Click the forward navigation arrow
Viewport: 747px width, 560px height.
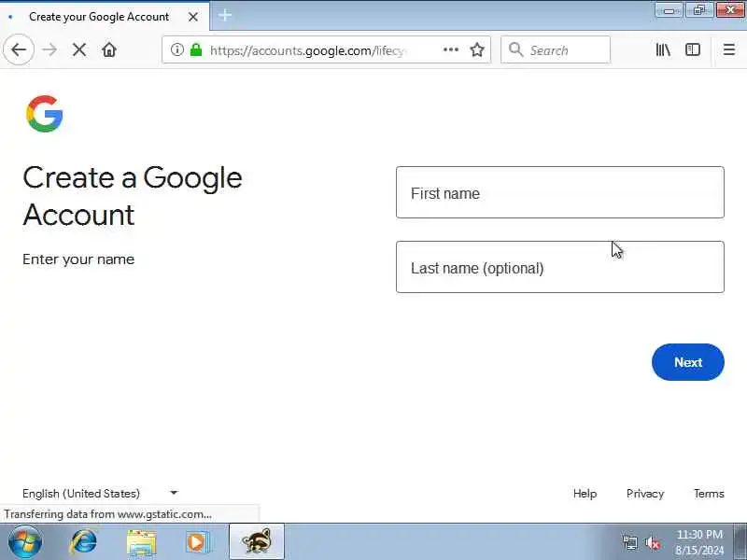[x=49, y=49]
